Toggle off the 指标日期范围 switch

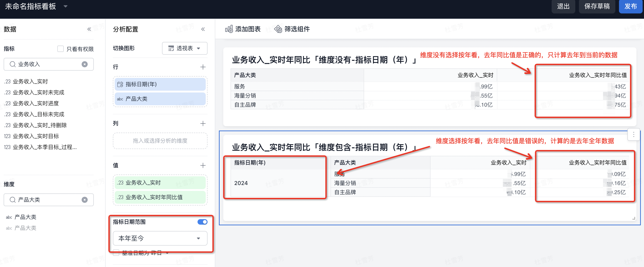pyautogui.click(x=202, y=222)
